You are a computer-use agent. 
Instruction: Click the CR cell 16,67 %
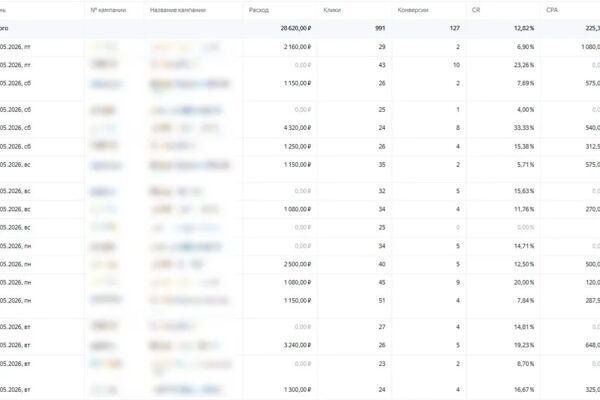(x=524, y=389)
